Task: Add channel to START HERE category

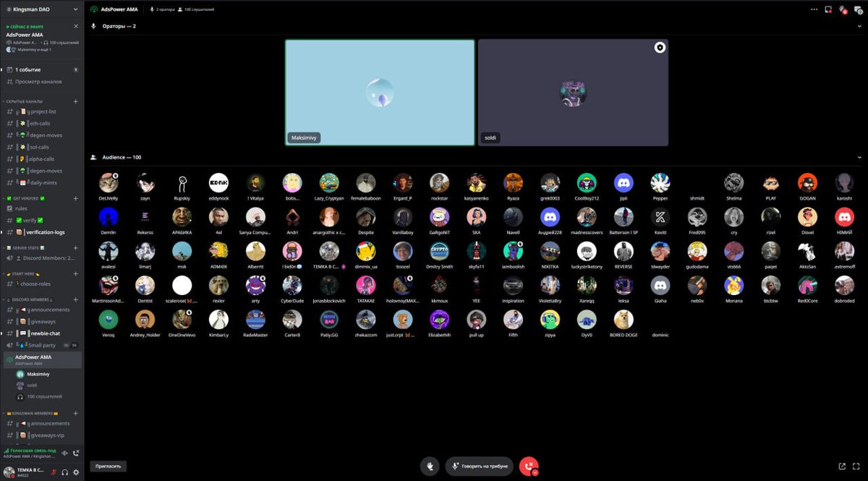Action: click(76, 274)
